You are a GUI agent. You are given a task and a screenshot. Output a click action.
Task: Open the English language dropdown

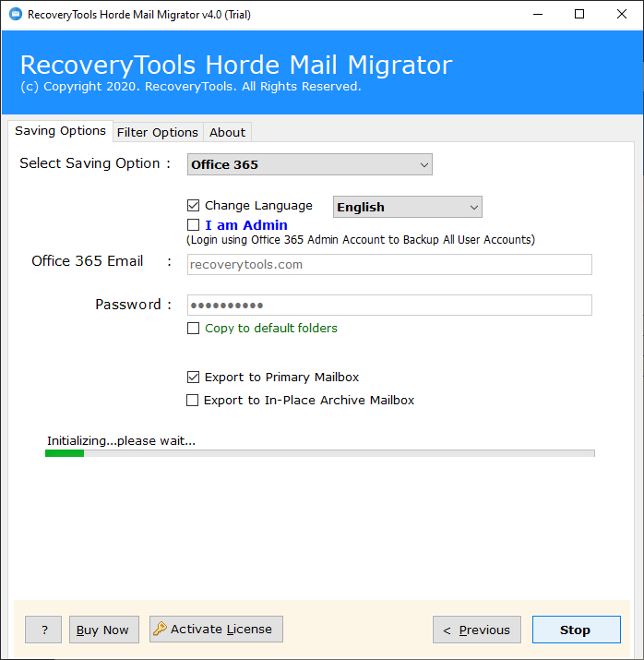point(407,207)
